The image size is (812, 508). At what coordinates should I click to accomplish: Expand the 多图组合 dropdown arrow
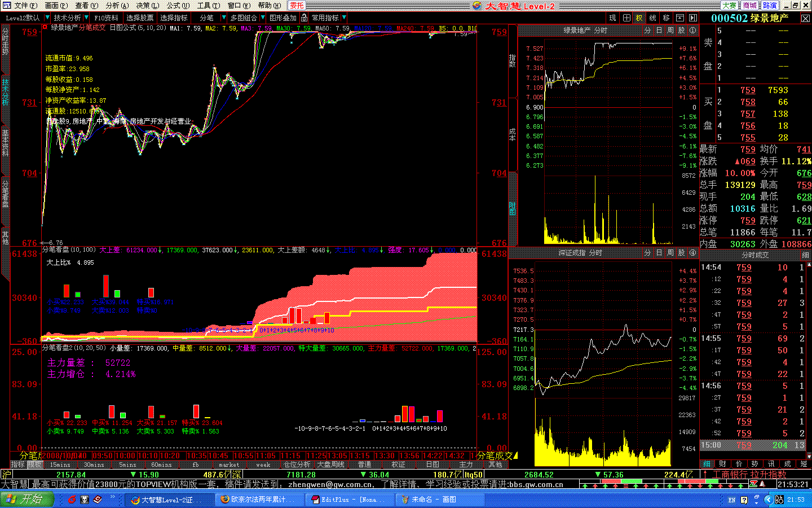[262, 18]
